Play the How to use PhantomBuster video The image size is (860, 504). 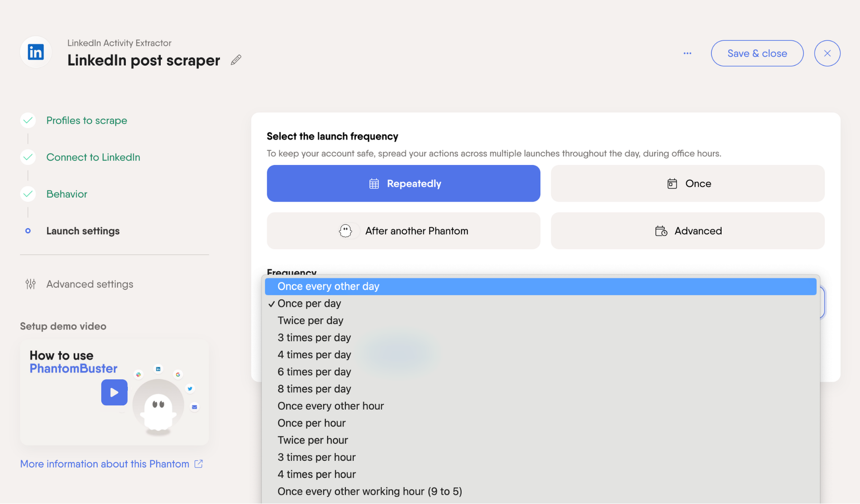pos(114,393)
